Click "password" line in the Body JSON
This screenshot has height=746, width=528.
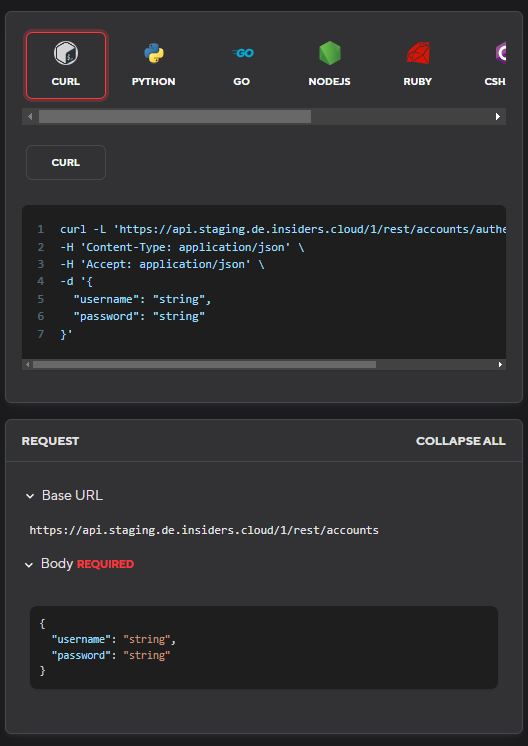click(x=111, y=655)
